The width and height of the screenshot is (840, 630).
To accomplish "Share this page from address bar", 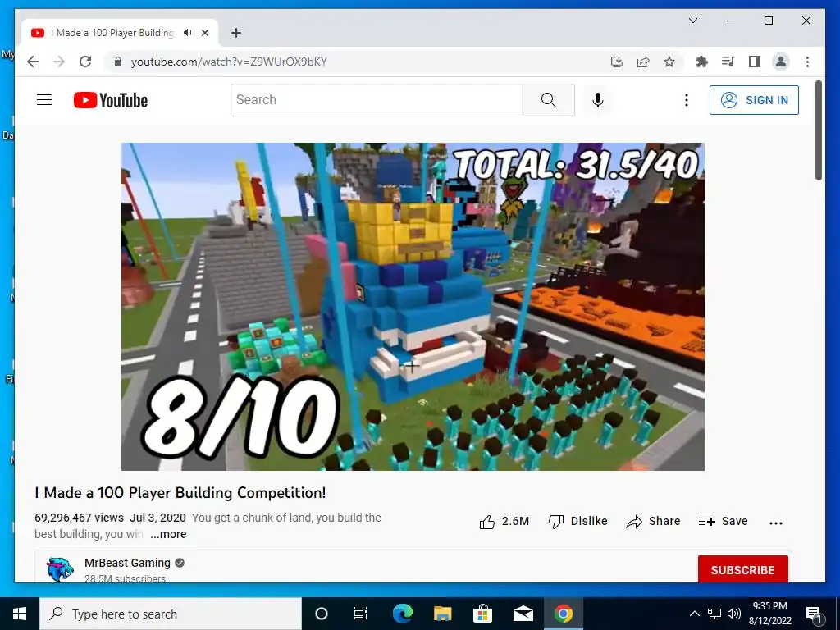I will click(x=643, y=62).
